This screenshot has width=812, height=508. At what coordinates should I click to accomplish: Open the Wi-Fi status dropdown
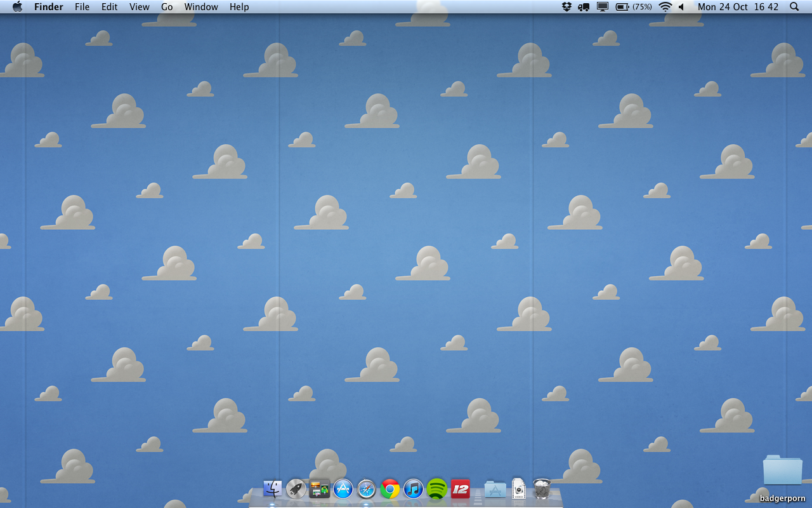click(x=665, y=7)
